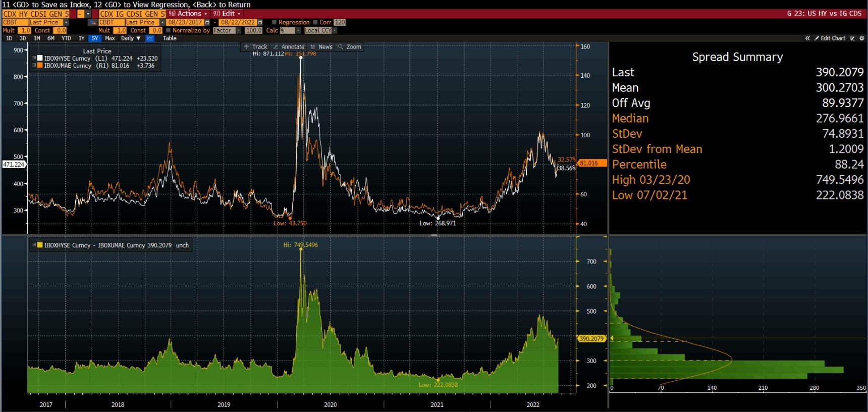Select the 1M time range
Viewport: 868px width, 412px height.
[37, 38]
